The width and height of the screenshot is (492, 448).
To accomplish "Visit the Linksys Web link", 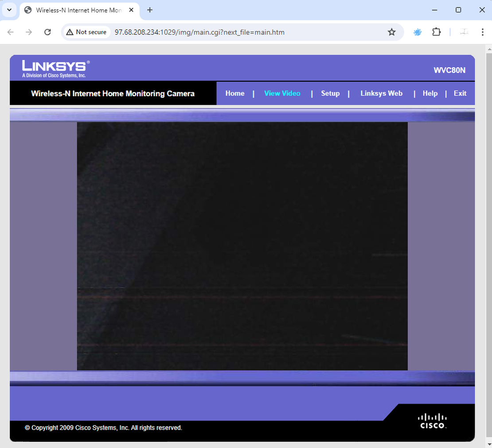I will [381, 93].
